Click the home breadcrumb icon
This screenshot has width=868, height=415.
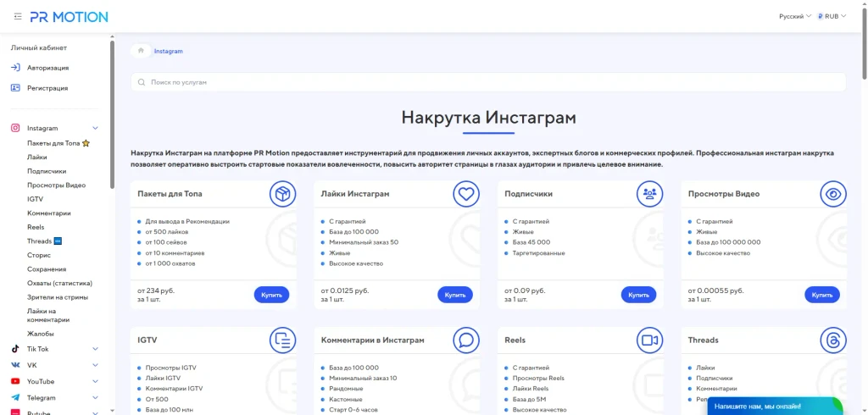tap(142, 51)
